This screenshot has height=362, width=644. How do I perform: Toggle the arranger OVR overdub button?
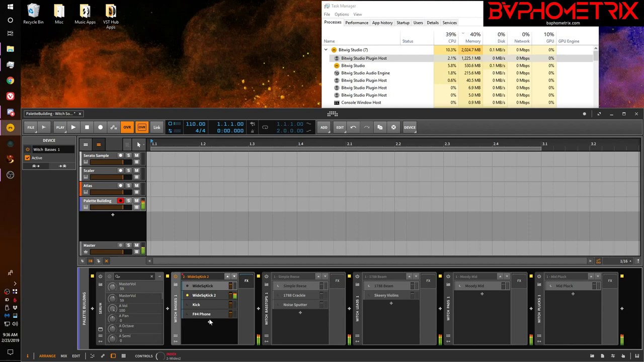pyautogui.click(x=127, y=127)
